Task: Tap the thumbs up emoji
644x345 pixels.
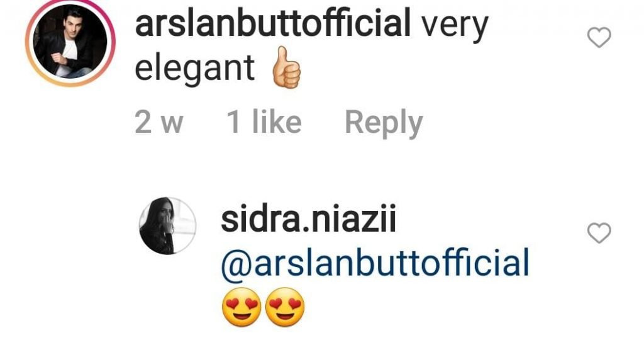Action: click(x=287, y=68)
